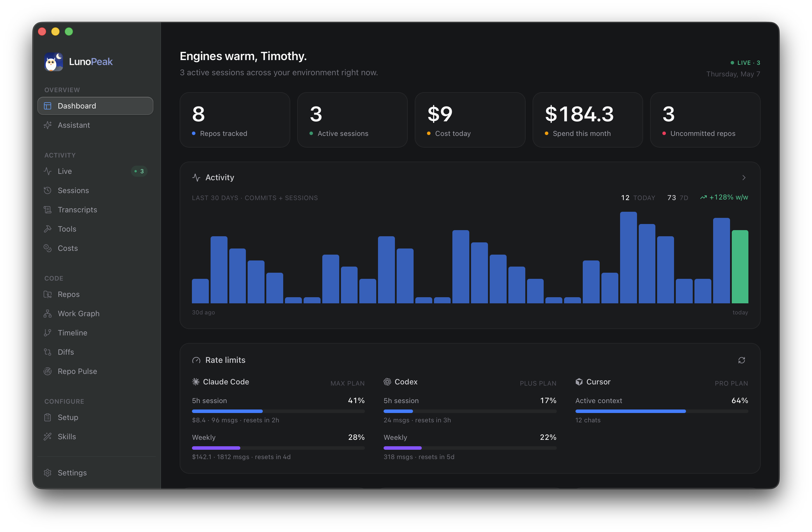Click the Activity card pulse icon

(x=196, y=177)
